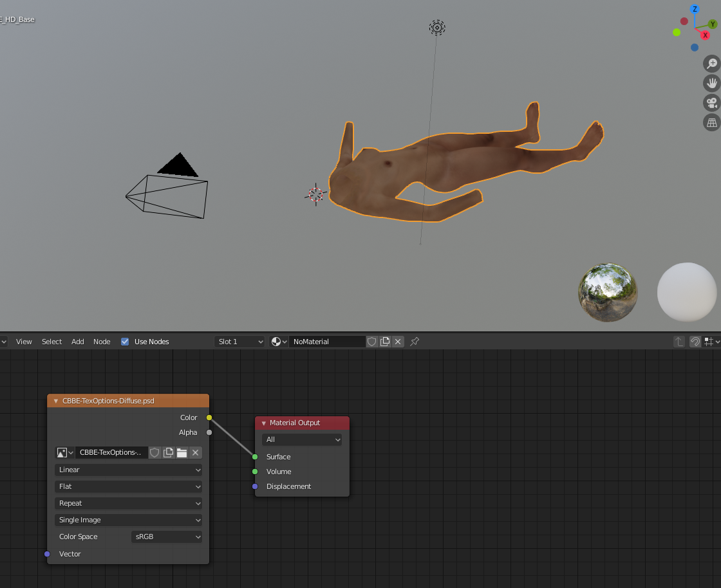The height and width of the screenshot is (588, 721).
Task: Click the zoom viewport magnifier icon
Action: tap(712, 64)
